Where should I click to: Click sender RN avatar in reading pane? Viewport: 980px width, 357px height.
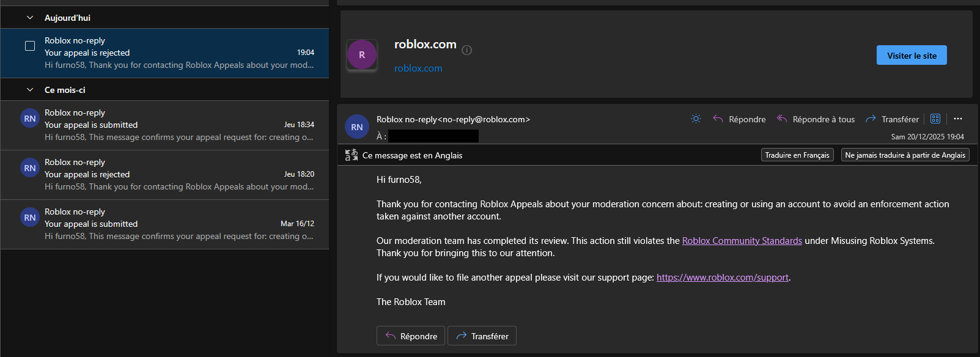357,127
